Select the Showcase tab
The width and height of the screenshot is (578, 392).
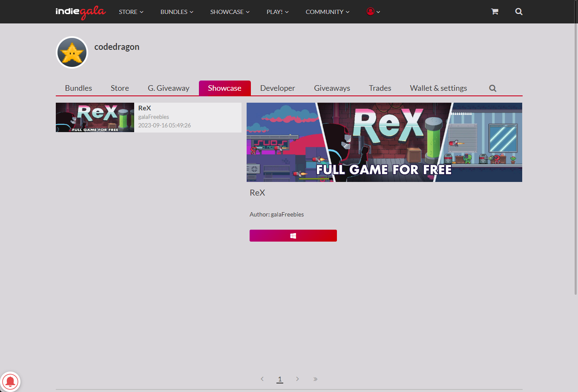point(224,88)
